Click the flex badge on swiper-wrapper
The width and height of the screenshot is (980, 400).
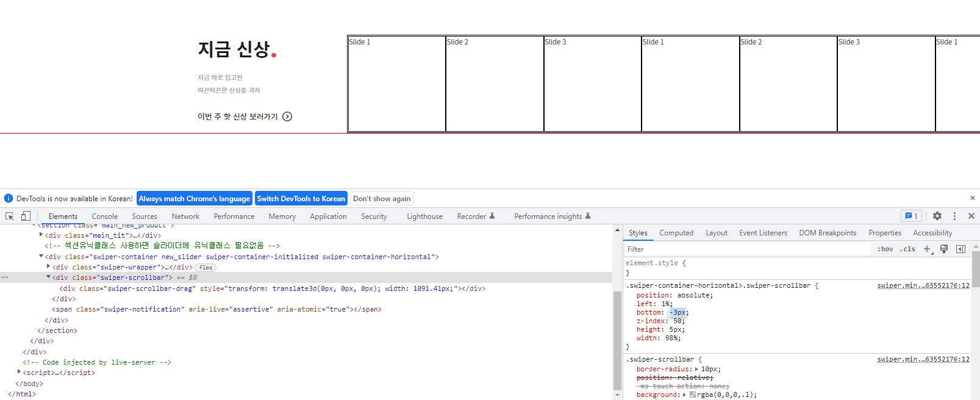pos(206,267)
